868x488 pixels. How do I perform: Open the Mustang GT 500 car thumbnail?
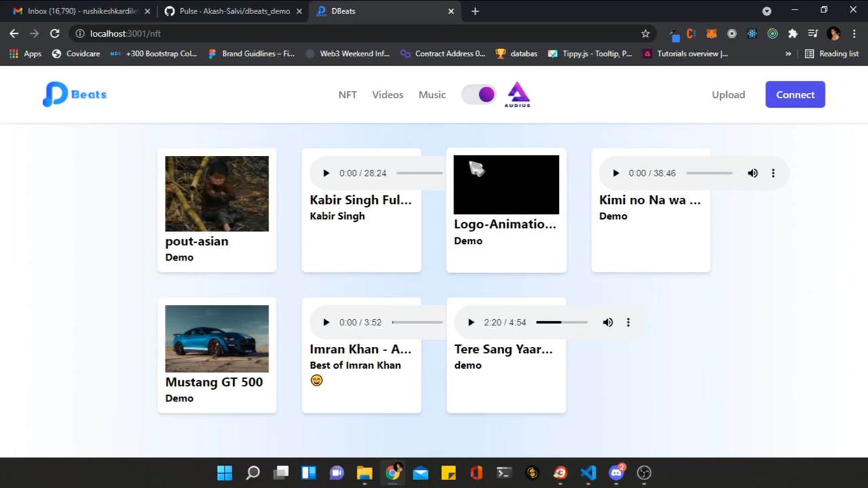tap(217, 339)
